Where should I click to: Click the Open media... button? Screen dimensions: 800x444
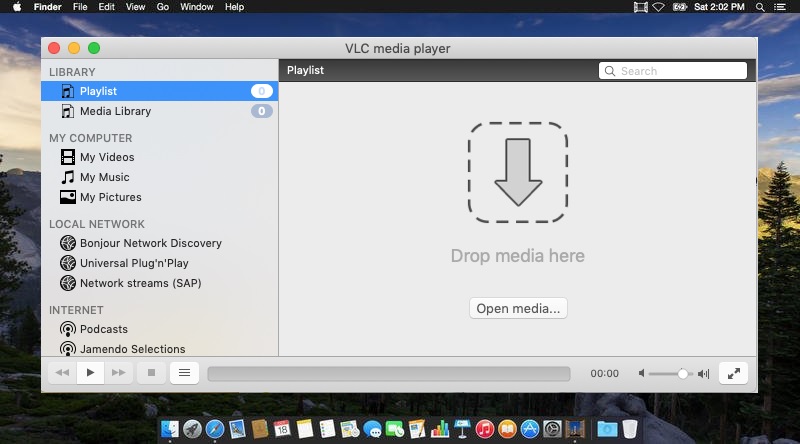[x=518, y=308]
